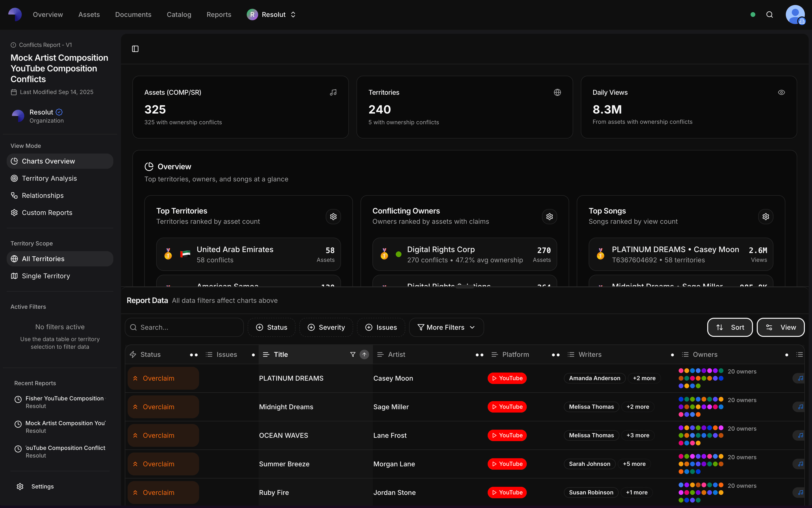Click the search magnifier in top bar
812x508 pixels.
pos(769,15)
